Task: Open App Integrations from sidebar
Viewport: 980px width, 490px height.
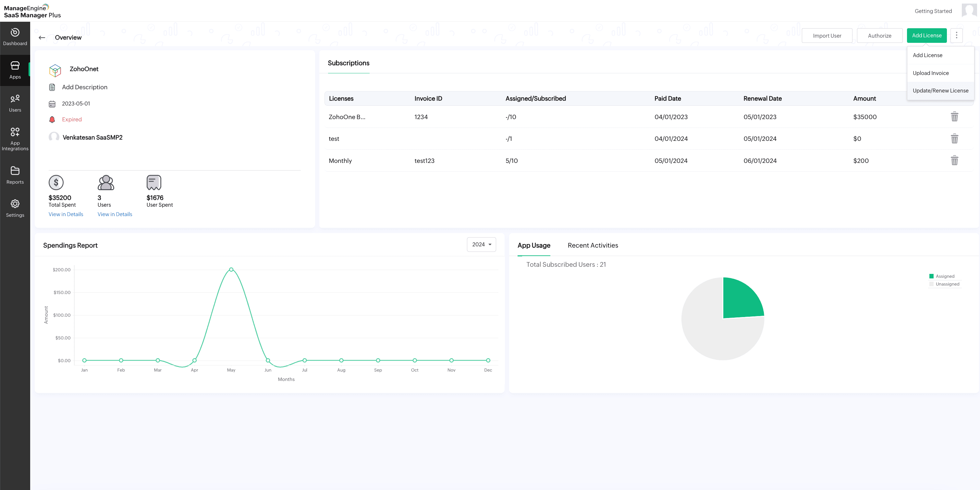Action: 15,139
